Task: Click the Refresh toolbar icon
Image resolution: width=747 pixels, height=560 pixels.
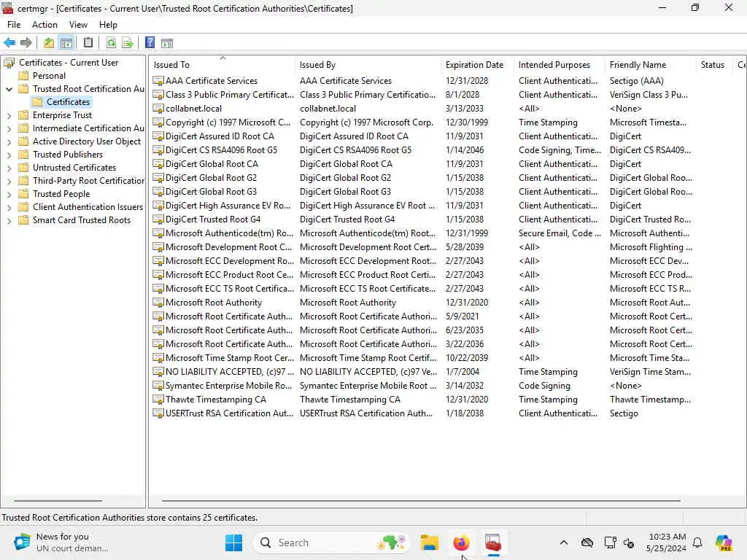Action: click(x=111, y=43)
